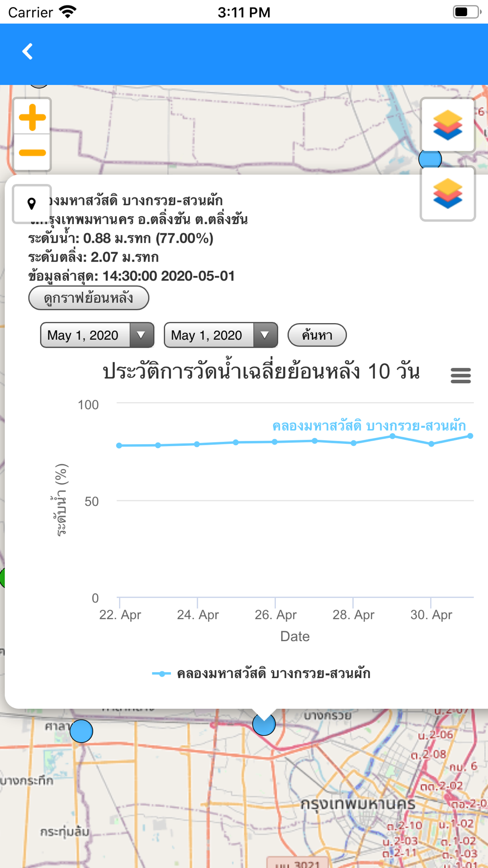Open the start date dropdown arrow
The image size is (488, 868).
pyautogui.click(x=142, y=335)
